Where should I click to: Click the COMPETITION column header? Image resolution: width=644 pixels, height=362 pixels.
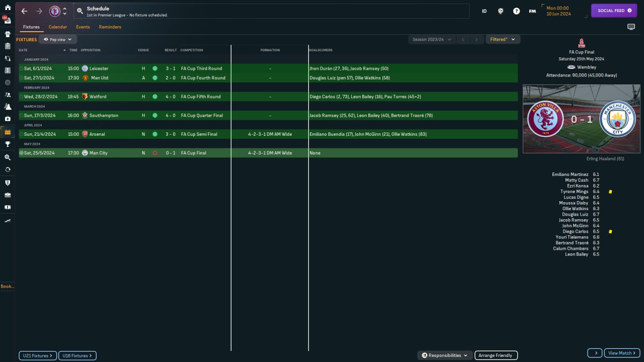tap(192, 50)
